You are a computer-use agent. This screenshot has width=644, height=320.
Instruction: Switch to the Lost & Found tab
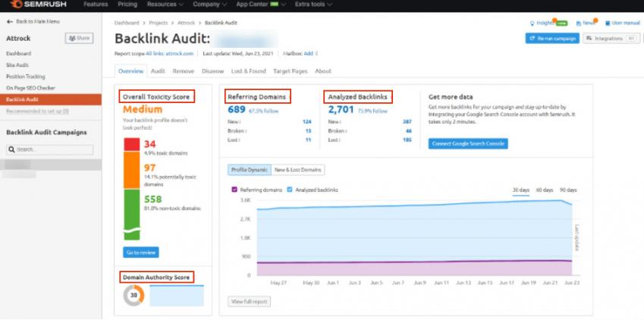[x=249, y=71]
